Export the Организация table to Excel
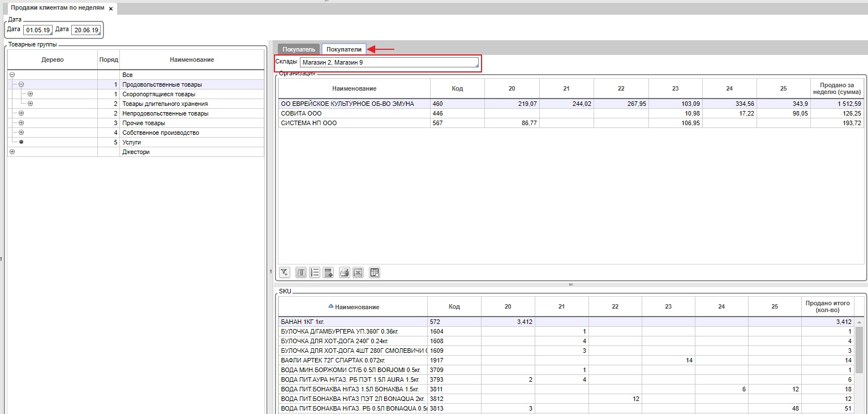This screenshot has width=868, height=414. coord(358,272)
